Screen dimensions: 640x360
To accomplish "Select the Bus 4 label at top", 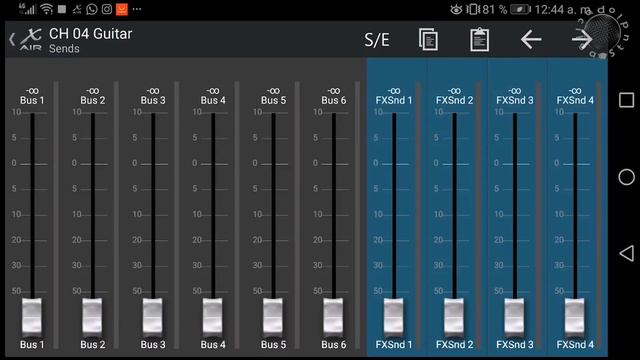I will pos(213,100).
